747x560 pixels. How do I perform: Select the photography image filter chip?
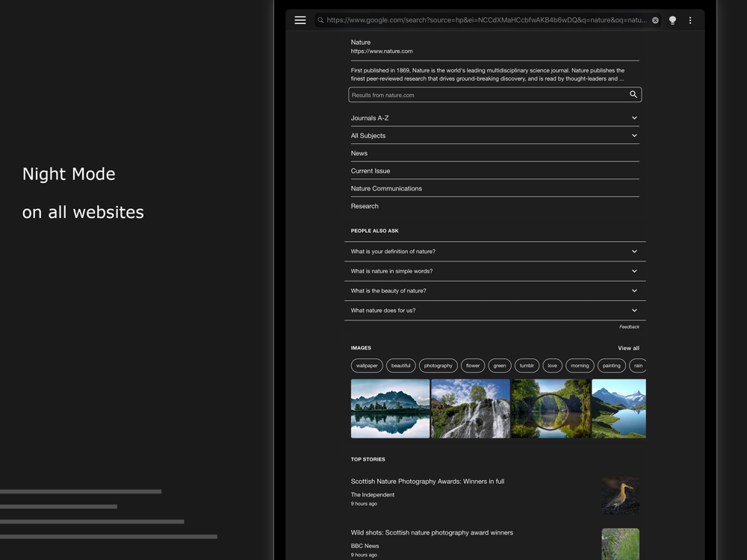[x=438, y=366]
